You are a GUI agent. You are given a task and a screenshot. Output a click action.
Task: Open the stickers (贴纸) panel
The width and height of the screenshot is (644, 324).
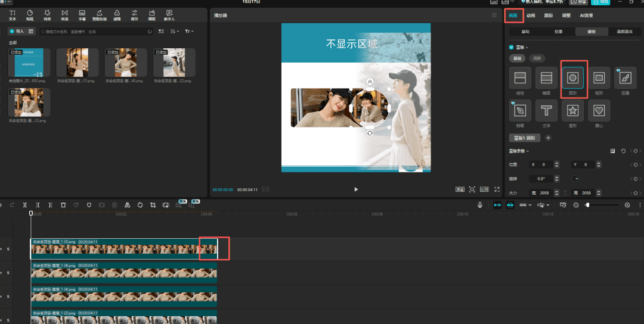point(30,15)
